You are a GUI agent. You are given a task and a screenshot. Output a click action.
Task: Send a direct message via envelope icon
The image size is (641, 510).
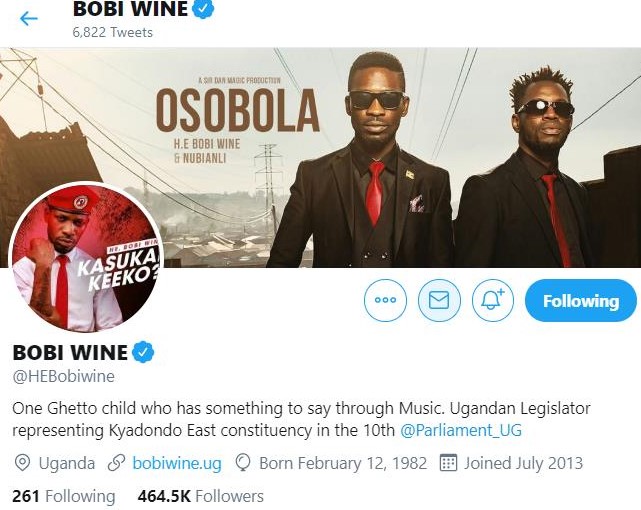click(439, 300)
